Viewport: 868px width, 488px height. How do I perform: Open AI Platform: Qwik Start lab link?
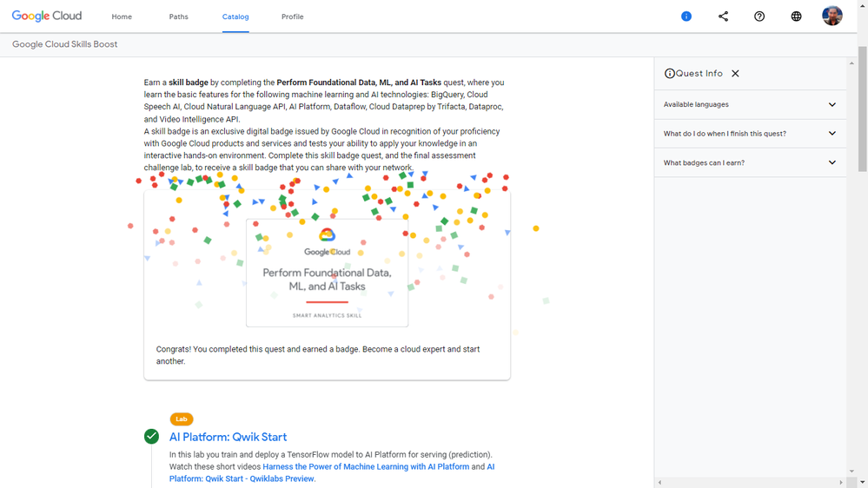tap(228, 437)
